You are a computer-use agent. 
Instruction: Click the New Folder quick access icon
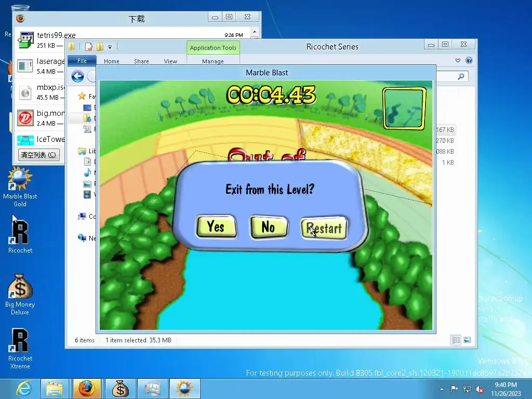(x=100, y=47)
